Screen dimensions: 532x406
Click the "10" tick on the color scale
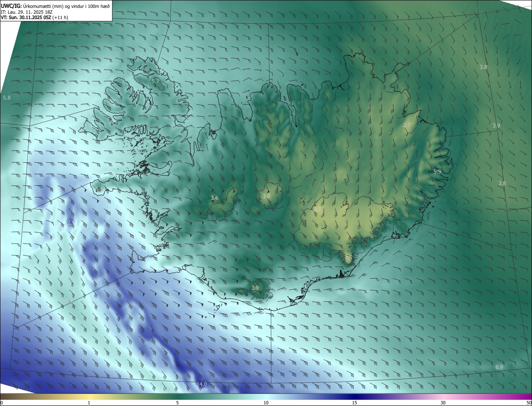click(x=266, y=403)
